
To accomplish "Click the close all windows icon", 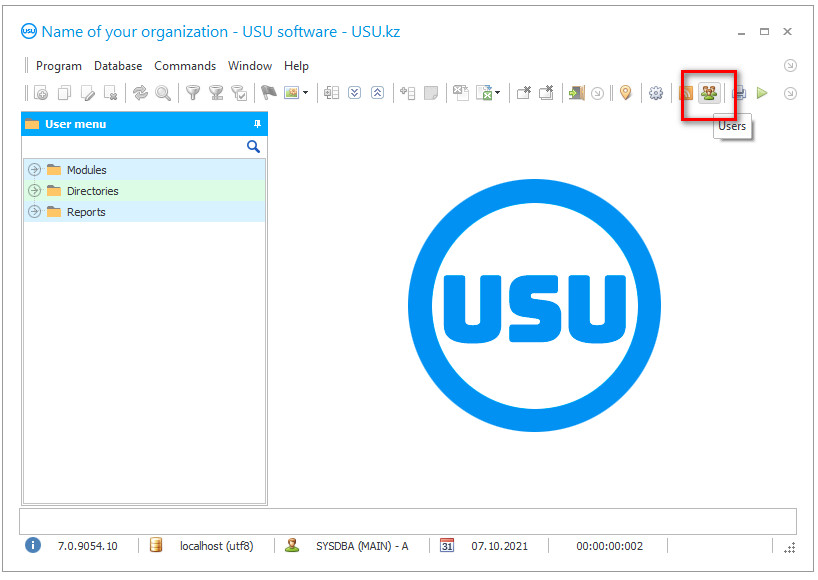I will coord(546,93).
